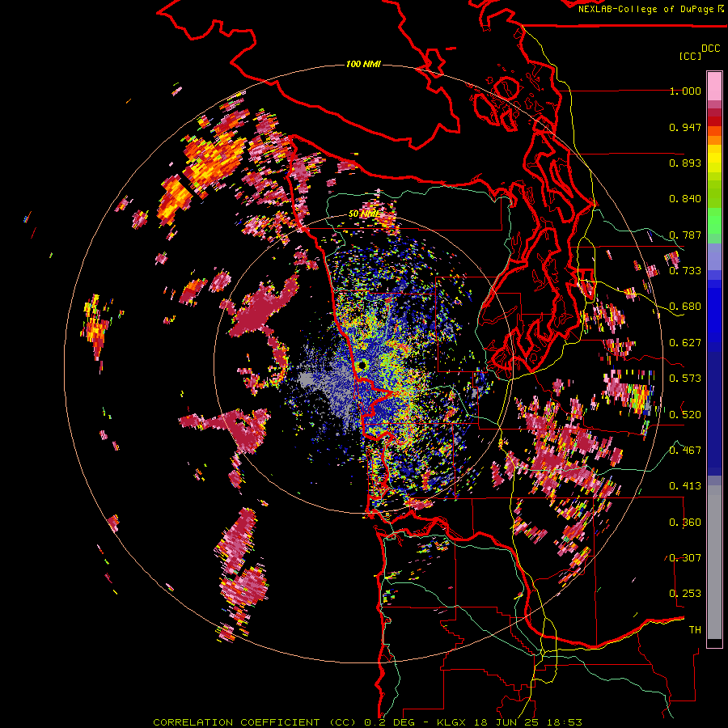
Task: Click the gray bottom segment of color bar
Action: pos(714,562)
